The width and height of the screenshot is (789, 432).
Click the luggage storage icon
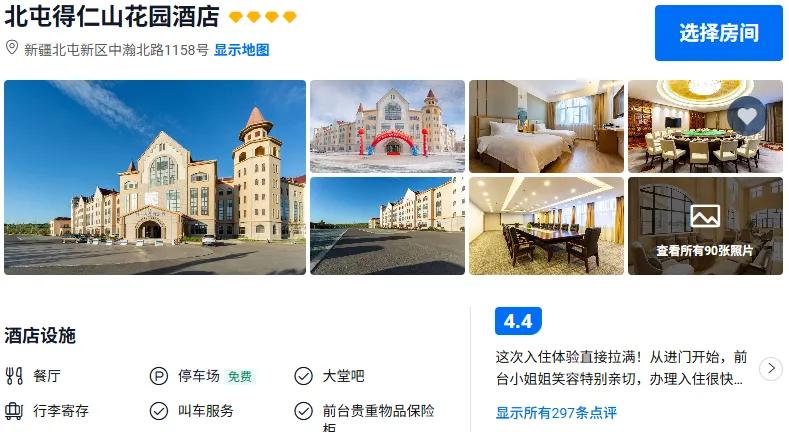[14, 411]
